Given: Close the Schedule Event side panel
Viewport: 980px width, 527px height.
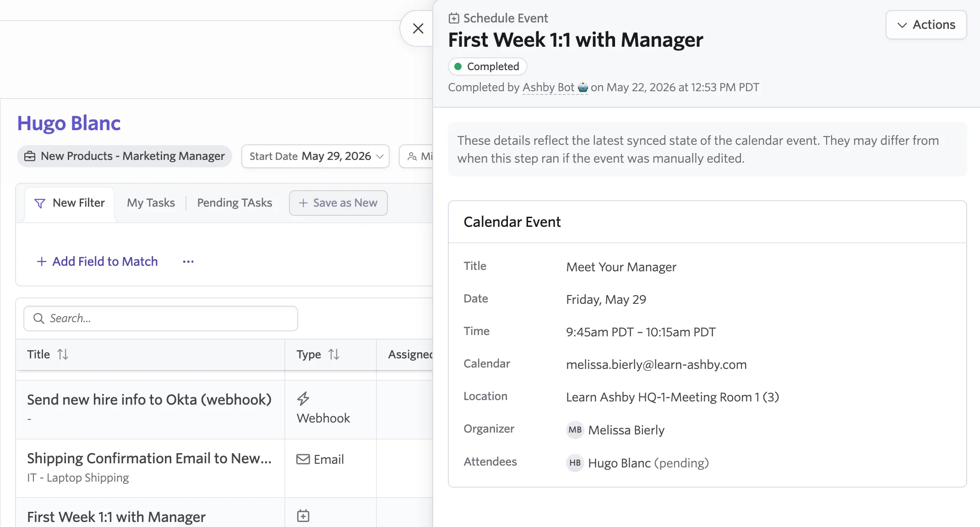Looking at the screenshot, I should point(418,28).
